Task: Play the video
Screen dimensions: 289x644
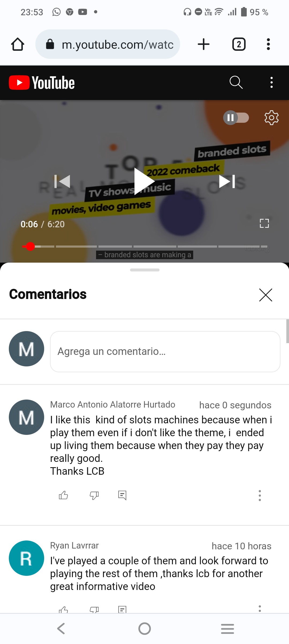Action: pos(144,181)
